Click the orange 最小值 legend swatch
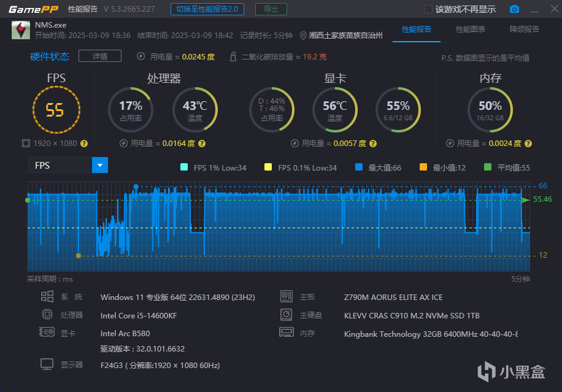Viewport: 562px width, 392px height. [x=423, y=167]
